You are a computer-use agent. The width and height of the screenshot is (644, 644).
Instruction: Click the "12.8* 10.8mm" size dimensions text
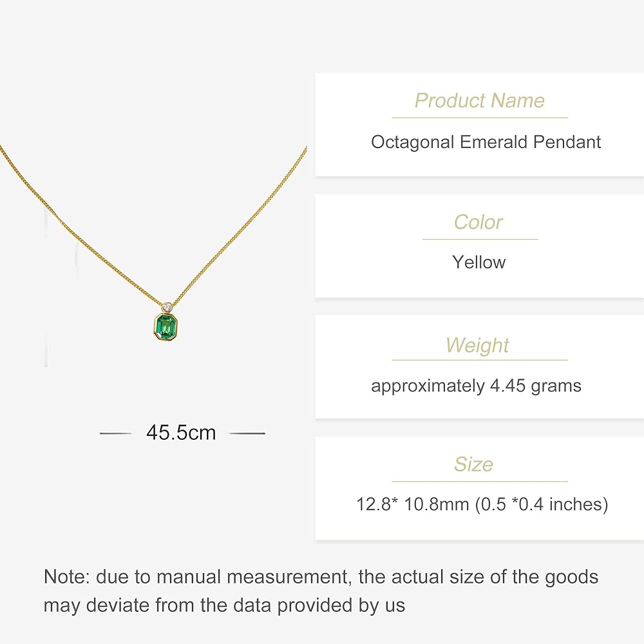click(x=413, y=504)
